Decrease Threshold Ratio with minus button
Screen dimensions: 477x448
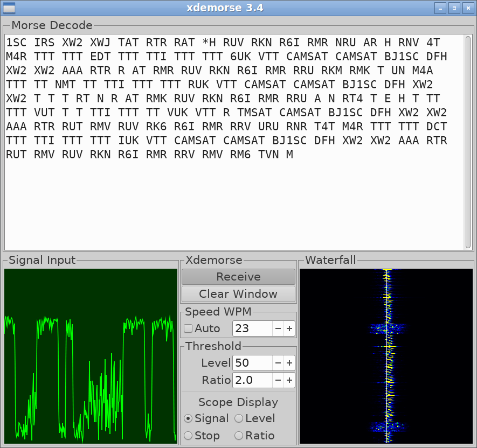click(x=278, y=380)
